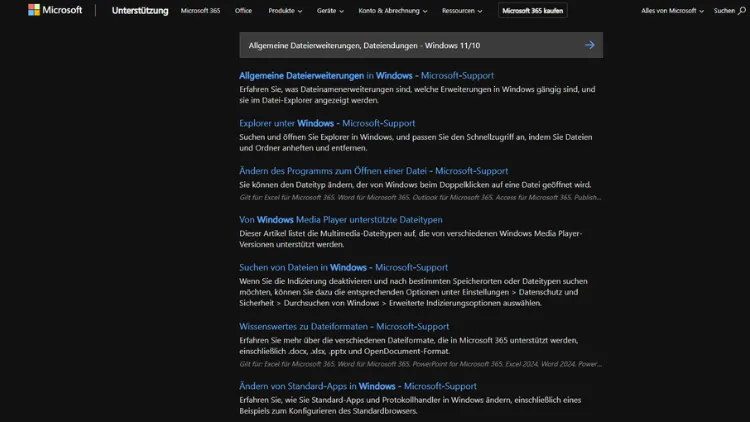Screen dimensions: 750x422
Task: Open the Microsoft 365 menu item
Action: click(200, 11)
